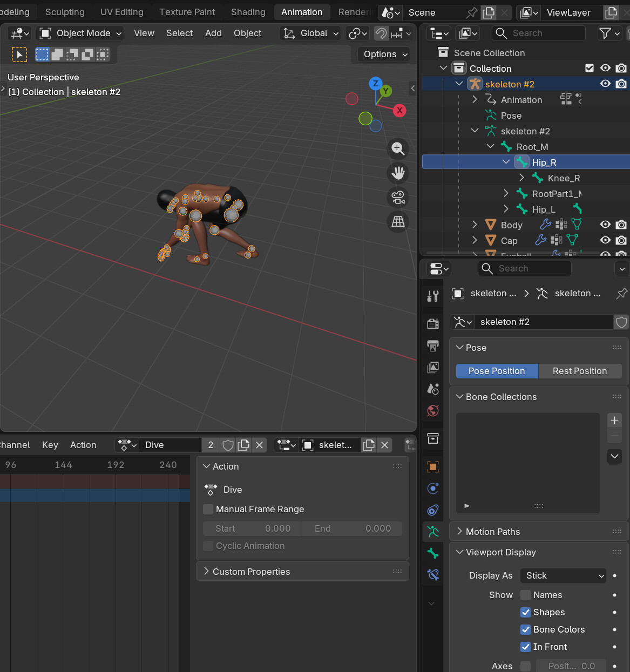Hide the Body mesh in viewport
The width and height of the screenshot is (630, 672).
coord(606,225)
